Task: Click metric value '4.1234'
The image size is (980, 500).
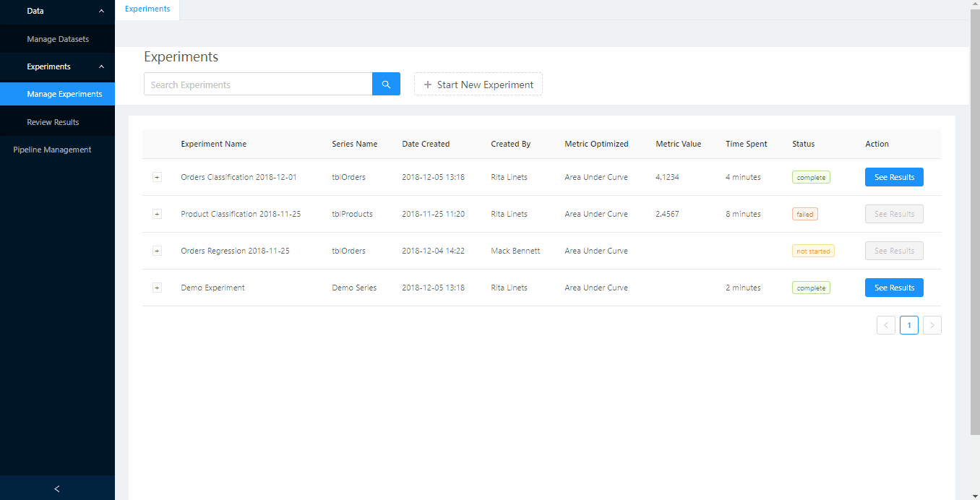Action: pyautogui.click(x=667, y=177)
